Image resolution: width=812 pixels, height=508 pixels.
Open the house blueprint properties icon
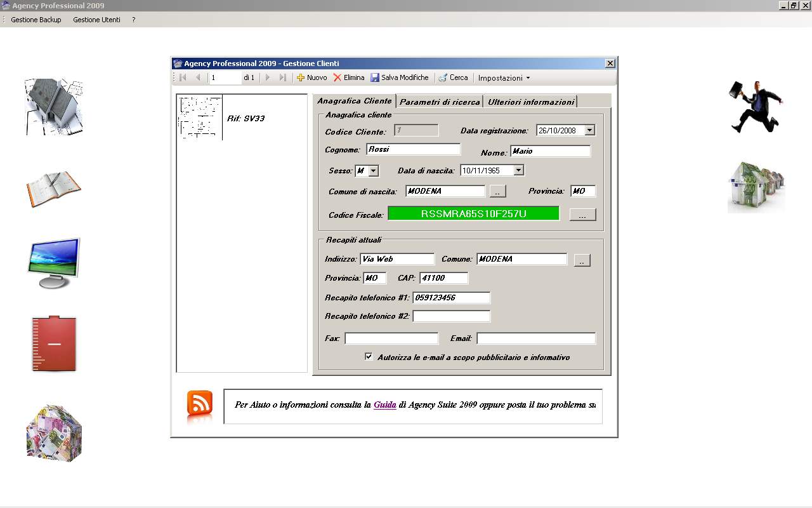tap(54, 107)
